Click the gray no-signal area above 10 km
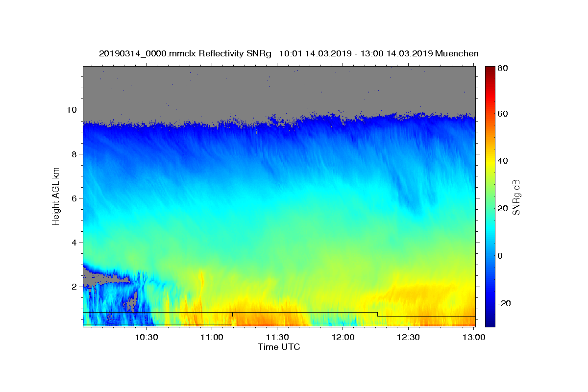This screenshot has height=392, width=588. [279, 88]
